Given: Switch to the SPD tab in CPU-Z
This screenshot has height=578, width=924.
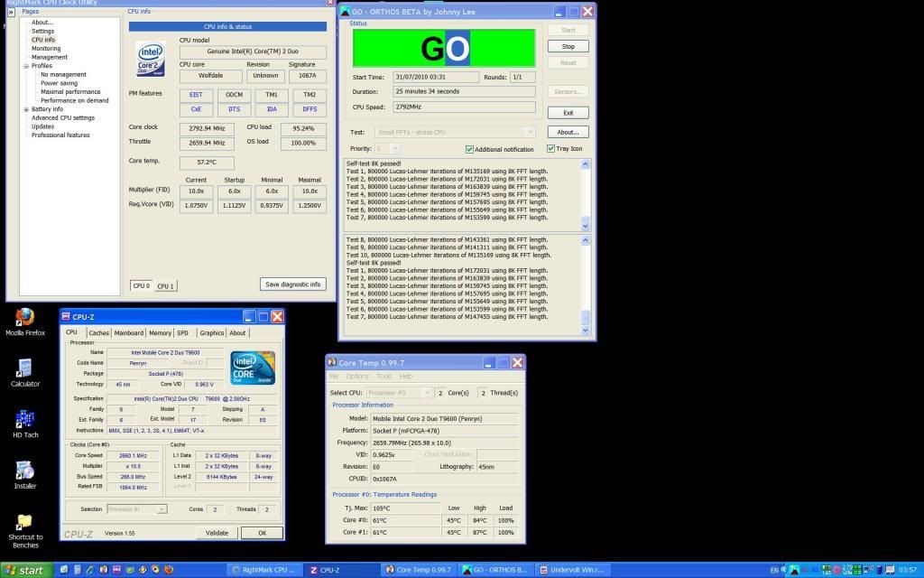Looking at the screenshot, I should 182,332.
